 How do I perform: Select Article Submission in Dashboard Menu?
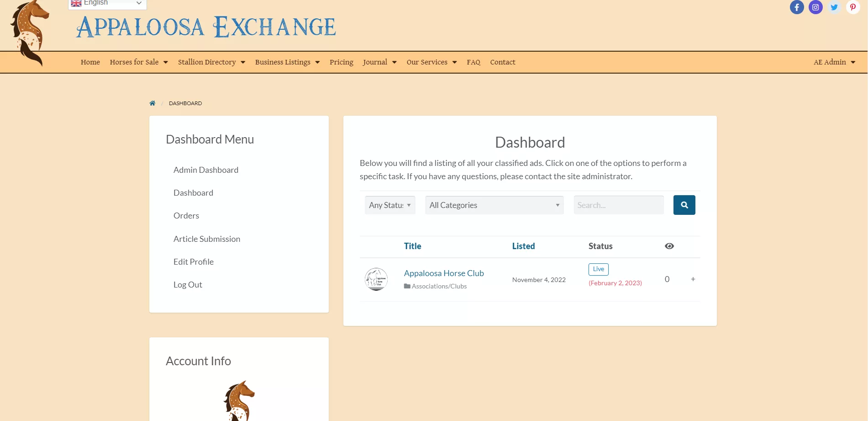click(x=206, y=239)
